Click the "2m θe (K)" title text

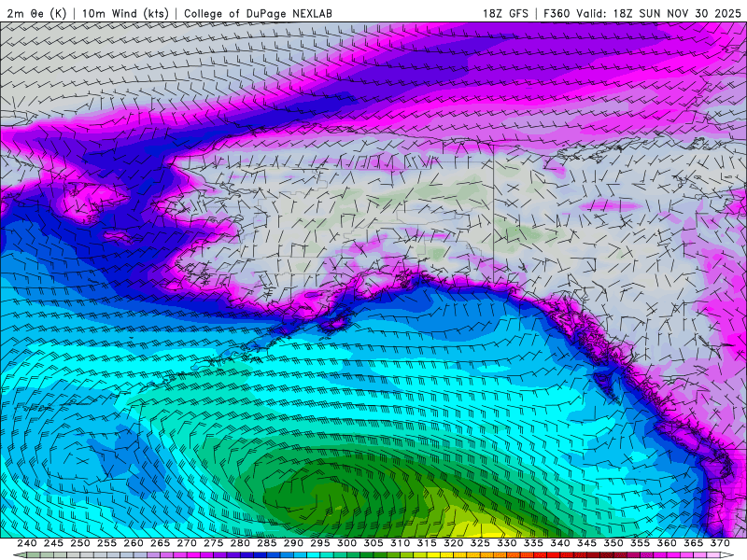click(x=36, y=14)
